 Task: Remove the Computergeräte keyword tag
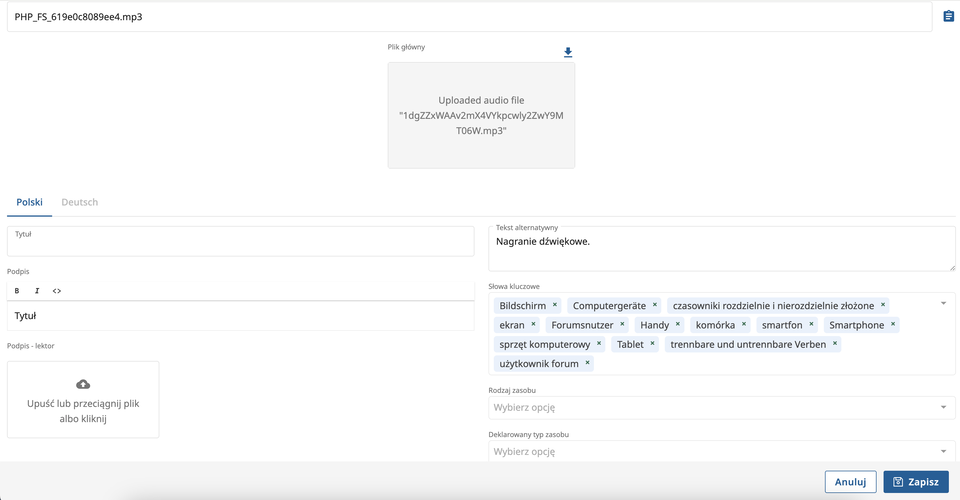click(x=655, y=305)
